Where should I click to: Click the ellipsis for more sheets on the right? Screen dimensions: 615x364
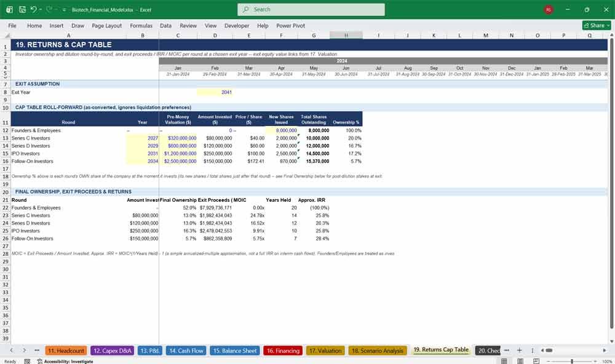pos(506,350)
